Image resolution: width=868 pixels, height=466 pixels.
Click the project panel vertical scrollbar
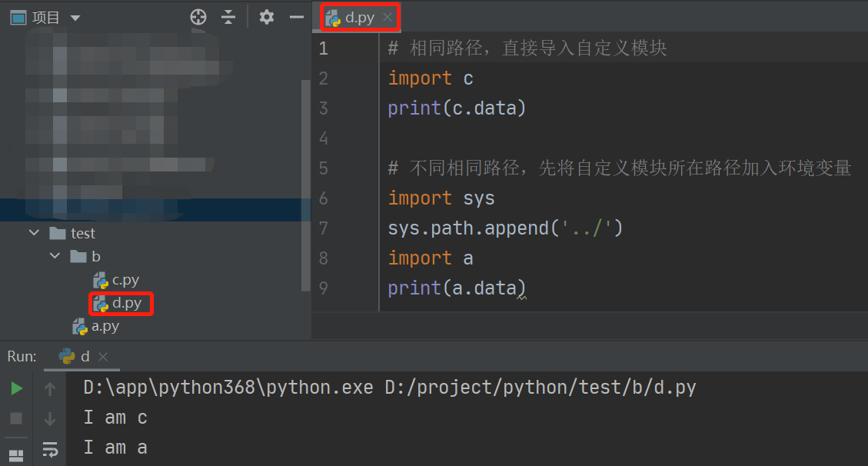pyautogui.click(x=305, y=185)
